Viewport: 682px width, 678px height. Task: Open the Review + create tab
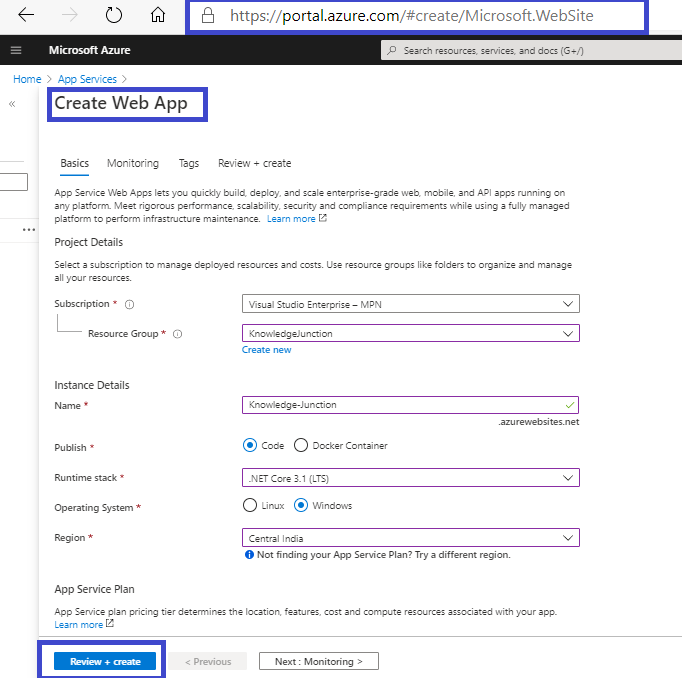[x=254, y=164]
